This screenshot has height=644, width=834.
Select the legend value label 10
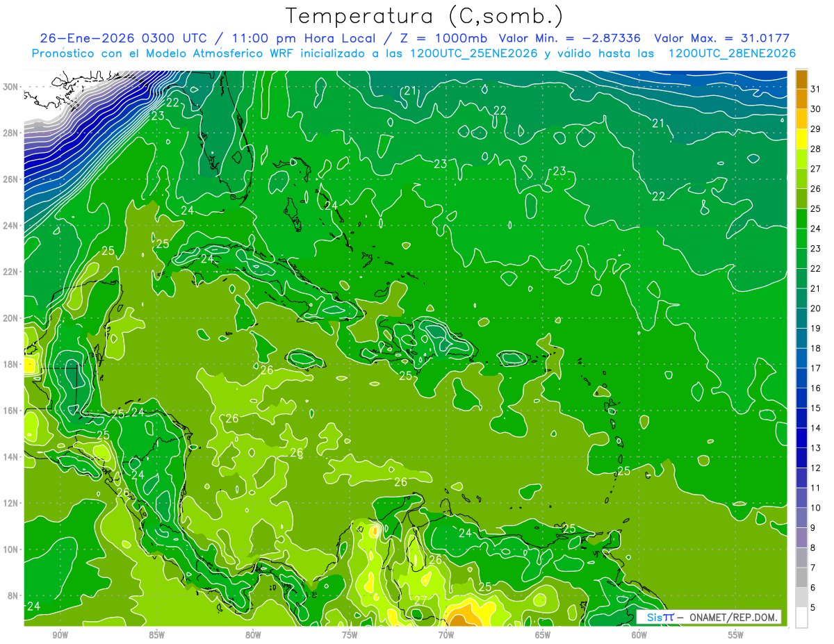[816, 508]
